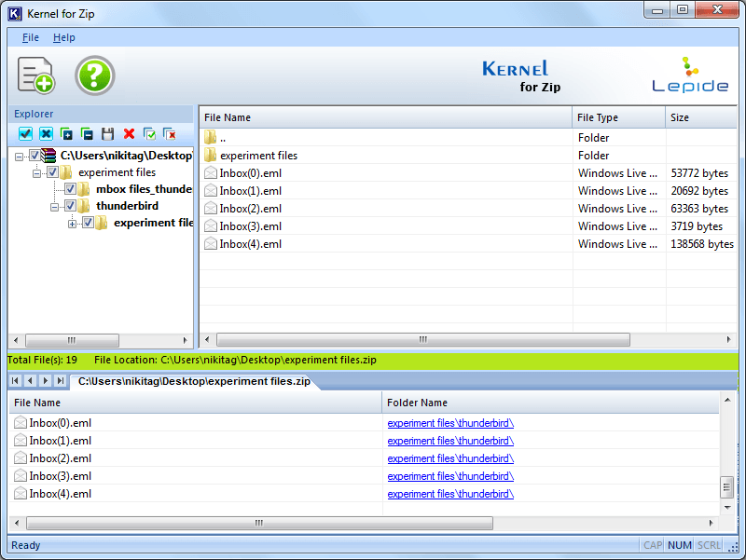Open the Help menu

(x=63, y=37)
